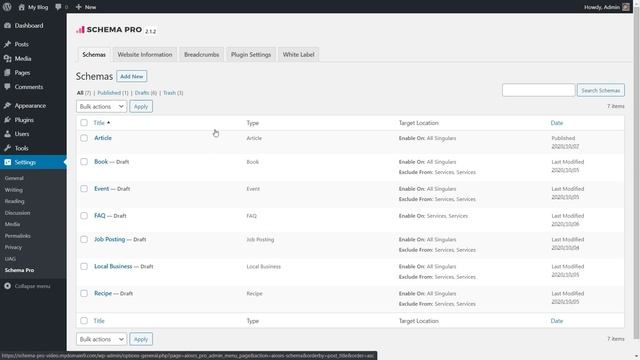Open the FAQ schema title link
640x360 pixels.
pos(100,216)
